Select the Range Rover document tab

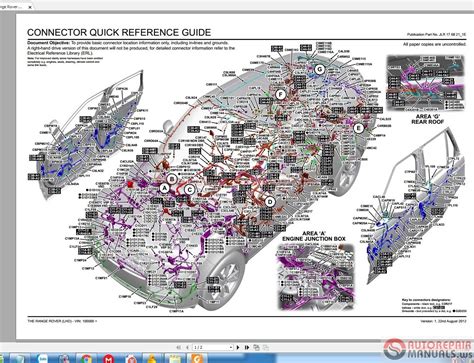[13, 7]
